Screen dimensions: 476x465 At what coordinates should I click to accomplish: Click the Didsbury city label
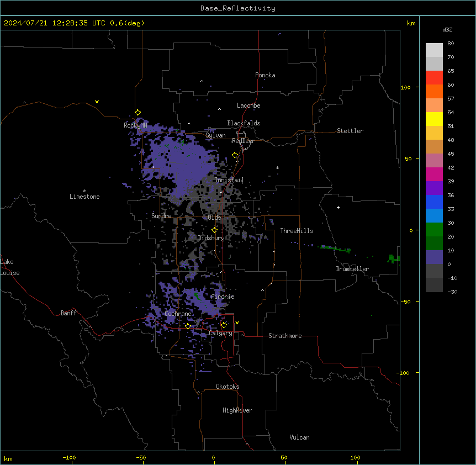[x=211, y=238]
